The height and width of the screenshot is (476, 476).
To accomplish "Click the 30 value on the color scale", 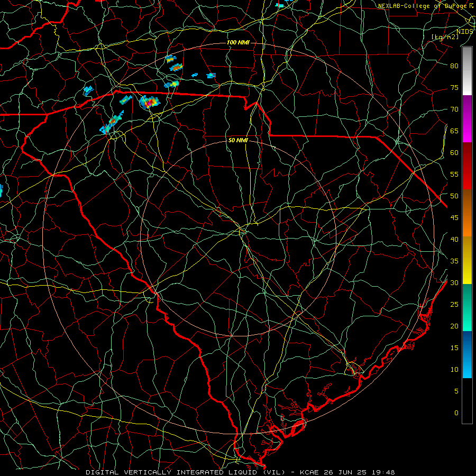I will coord(454,283).
